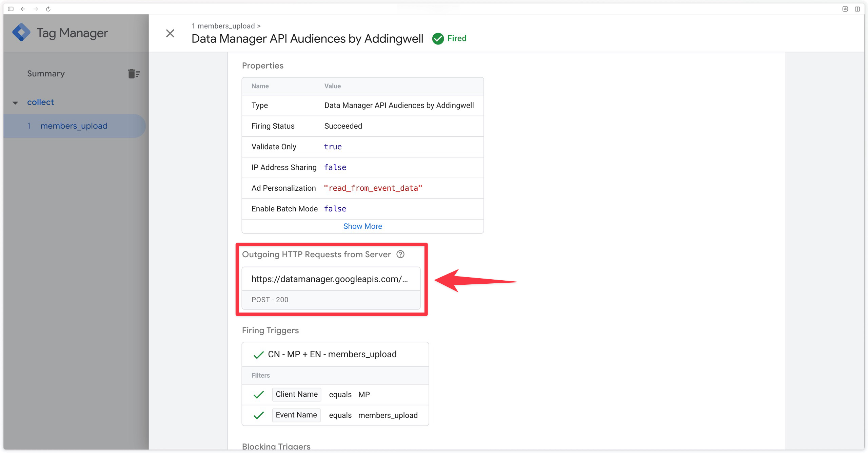
Task: Select the Validate Only value true
Action: [x=333, y=147]
